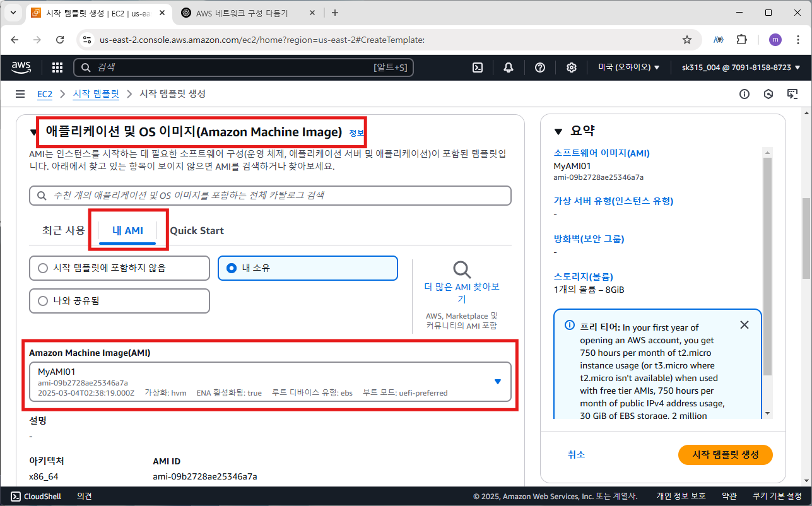Open the account menu sk315_004
The height and width of the screenshot is (506, 812).
pyautogui.click(x=741, y=68)
